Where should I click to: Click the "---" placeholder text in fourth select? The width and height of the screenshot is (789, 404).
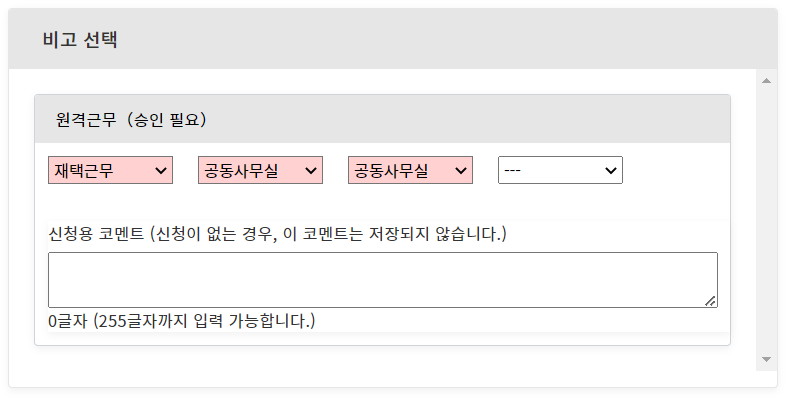pyautogui.click(x=513, y=171)
